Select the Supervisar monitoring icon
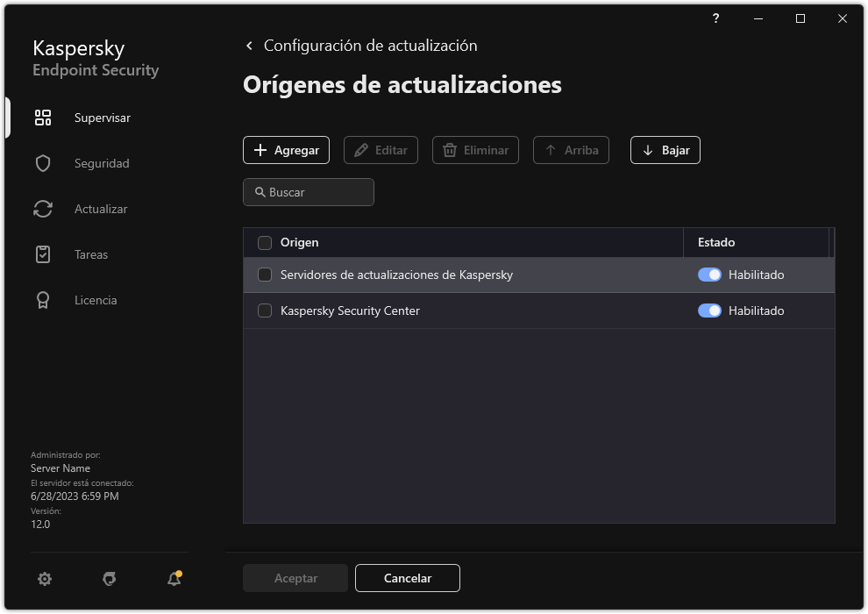 coord(42,117)
